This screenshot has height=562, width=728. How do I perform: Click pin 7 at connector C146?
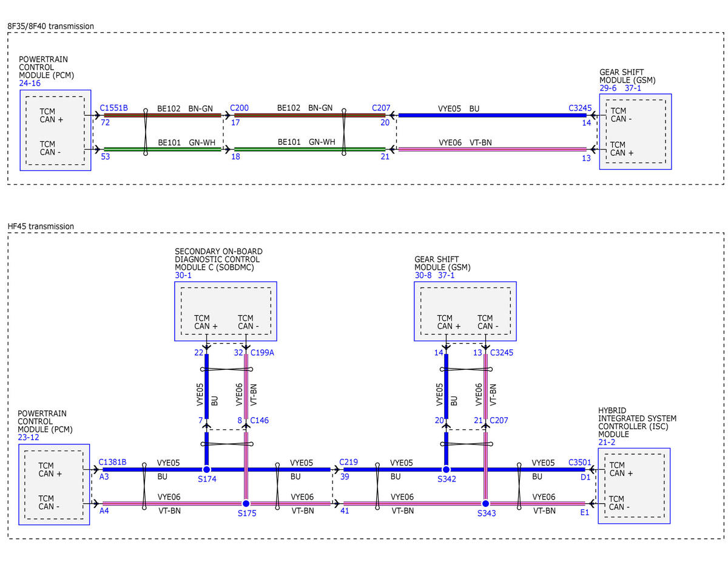(200, 420)
